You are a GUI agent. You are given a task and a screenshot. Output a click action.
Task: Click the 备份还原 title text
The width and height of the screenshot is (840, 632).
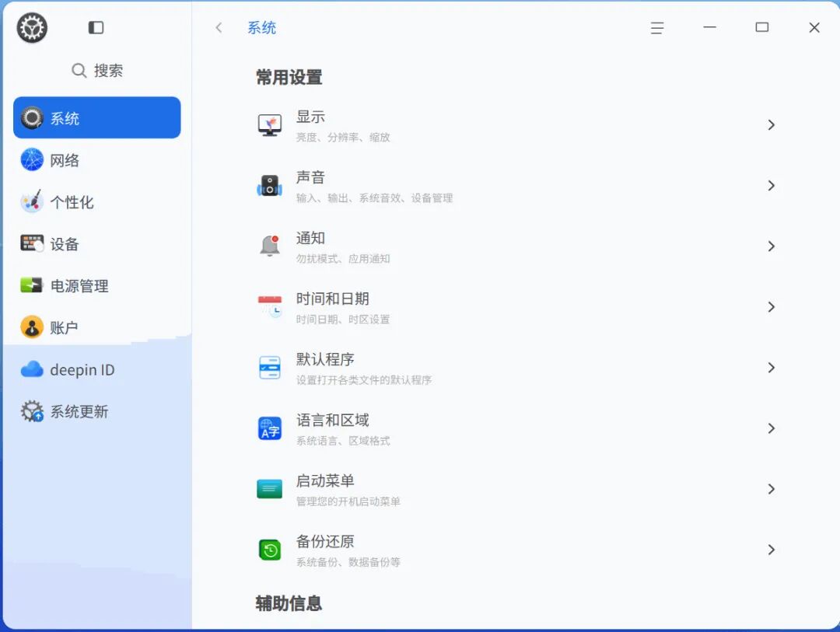tap(325, 541)
